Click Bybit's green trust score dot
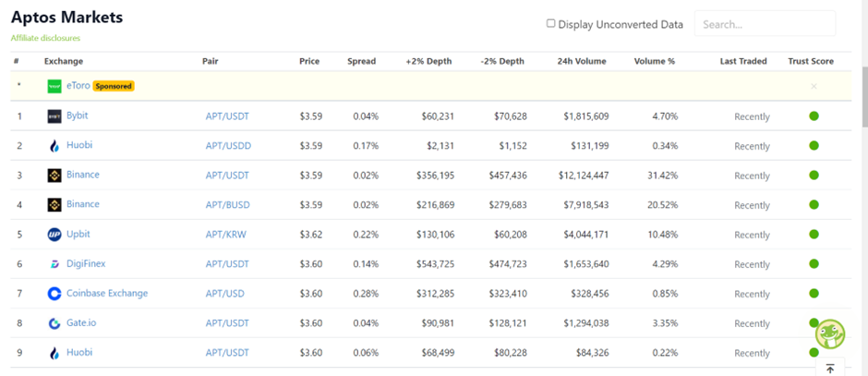868x376 pixels. 814,116
